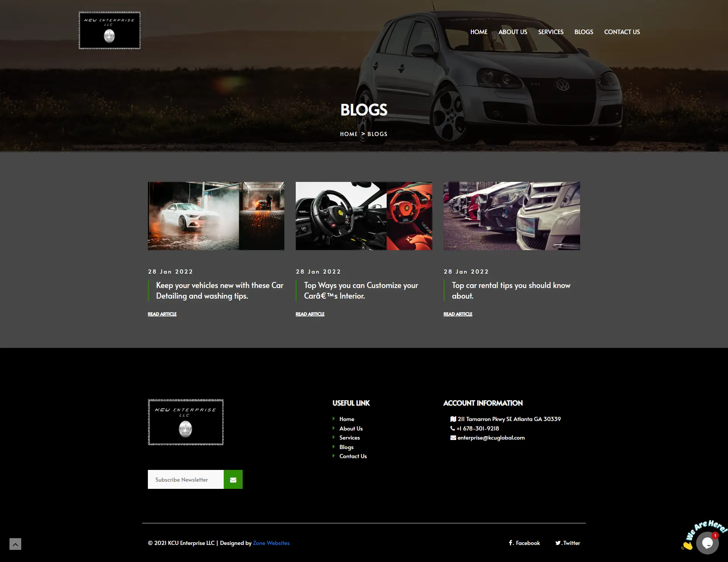This screenshot has height=562, width=728.
Task: Read article on car rental tips
Action: click(x=458, y=314)
